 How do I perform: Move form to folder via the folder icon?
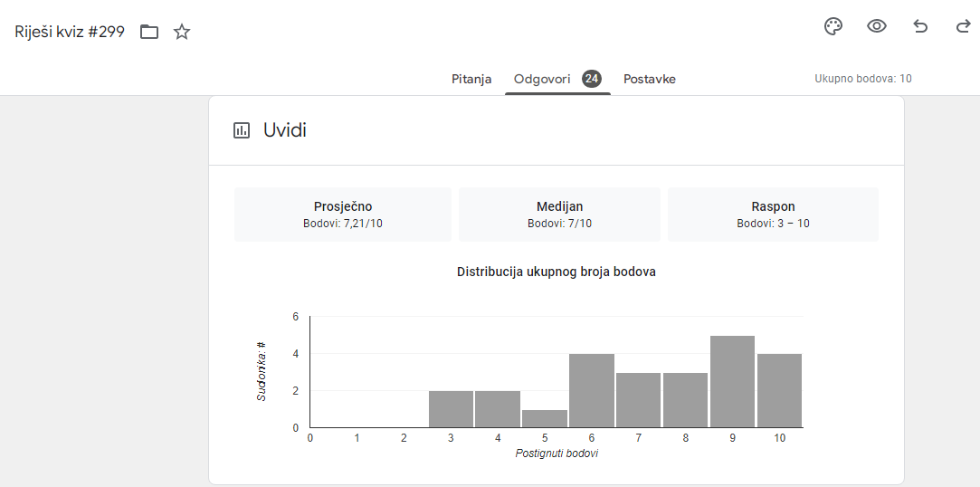coord(149,32)
